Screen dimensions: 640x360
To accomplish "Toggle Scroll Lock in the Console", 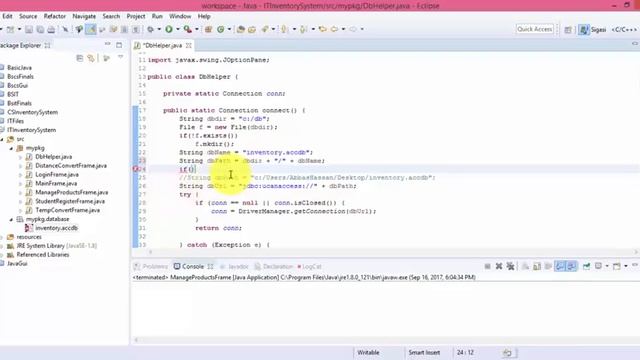I will 537,267.
